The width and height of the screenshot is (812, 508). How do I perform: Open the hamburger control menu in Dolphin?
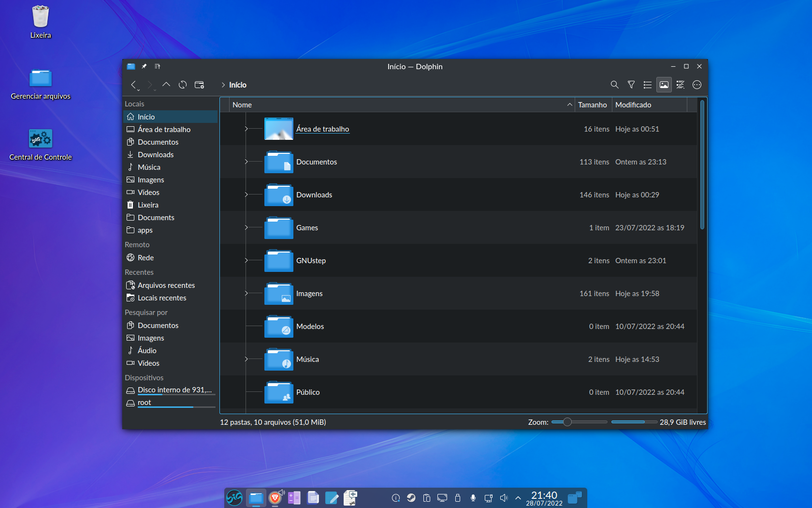697,85
